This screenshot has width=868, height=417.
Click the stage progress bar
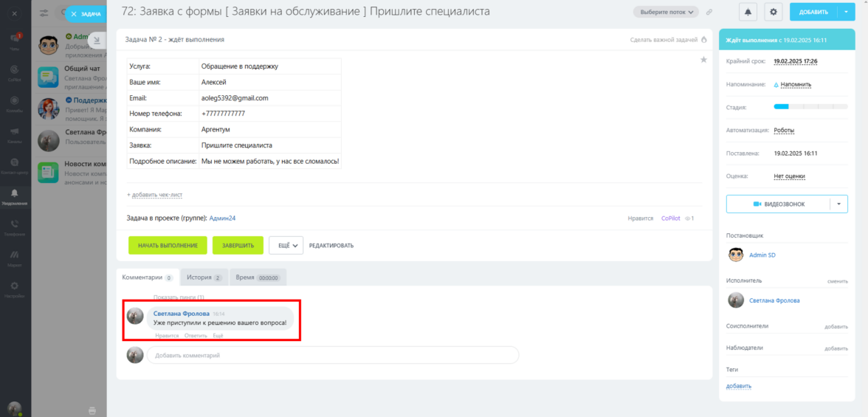(x=810, y=106)
